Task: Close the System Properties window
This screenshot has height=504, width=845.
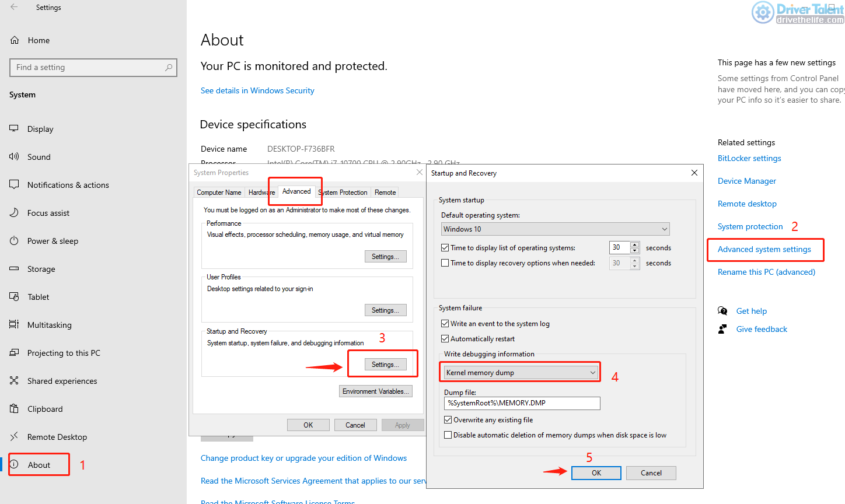Action: tap(419, 172)
